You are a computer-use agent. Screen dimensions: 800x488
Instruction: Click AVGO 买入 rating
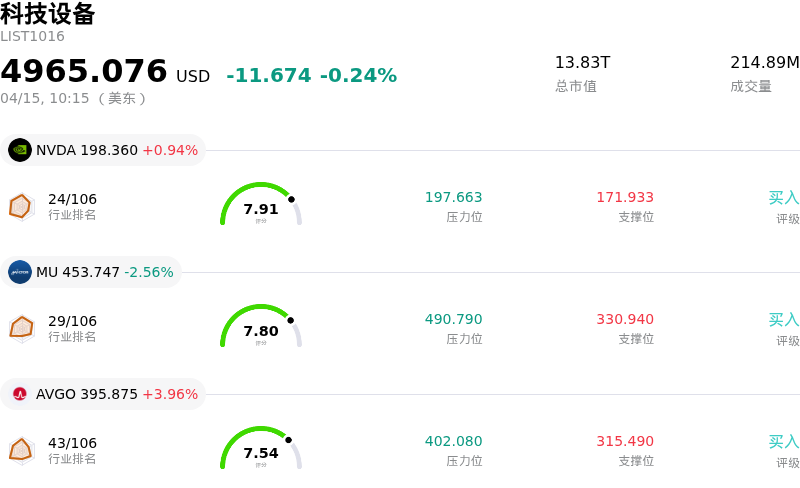click(x=783, y=442)
